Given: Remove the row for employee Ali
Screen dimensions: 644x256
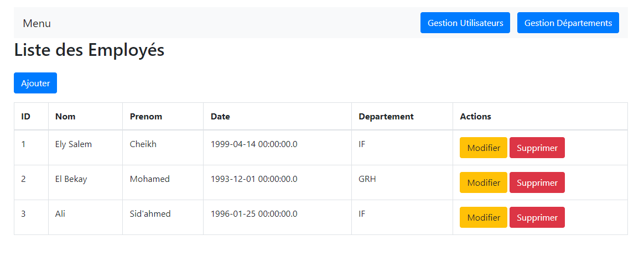Looking at the screenshot, I should click(537, 218).
